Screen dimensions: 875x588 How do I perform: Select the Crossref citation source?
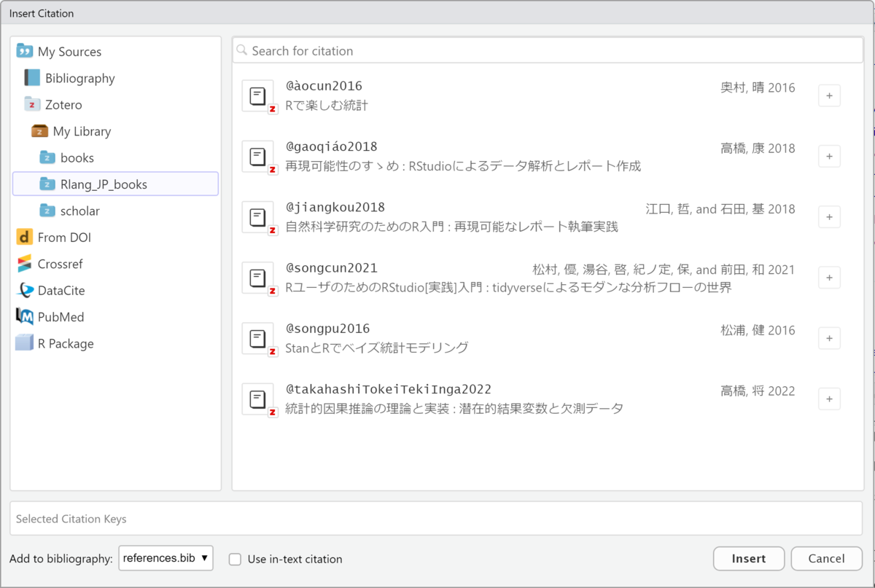(x=64, y=263)
